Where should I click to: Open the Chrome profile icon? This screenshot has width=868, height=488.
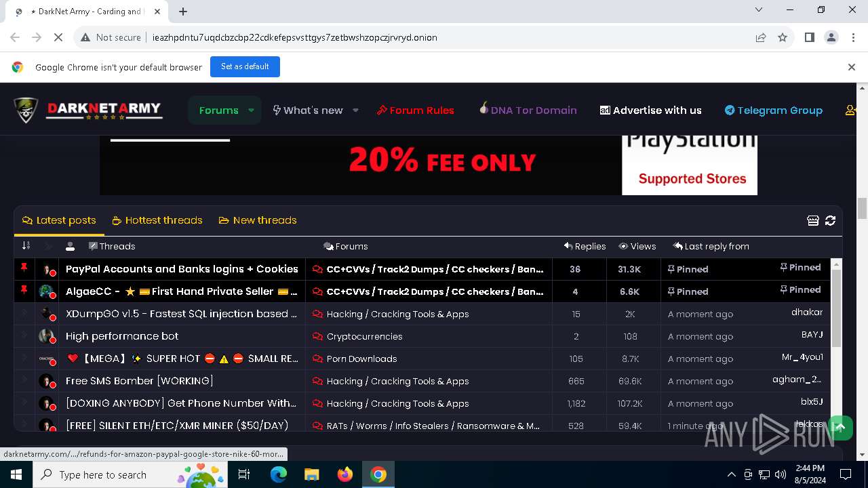(831, 37)
